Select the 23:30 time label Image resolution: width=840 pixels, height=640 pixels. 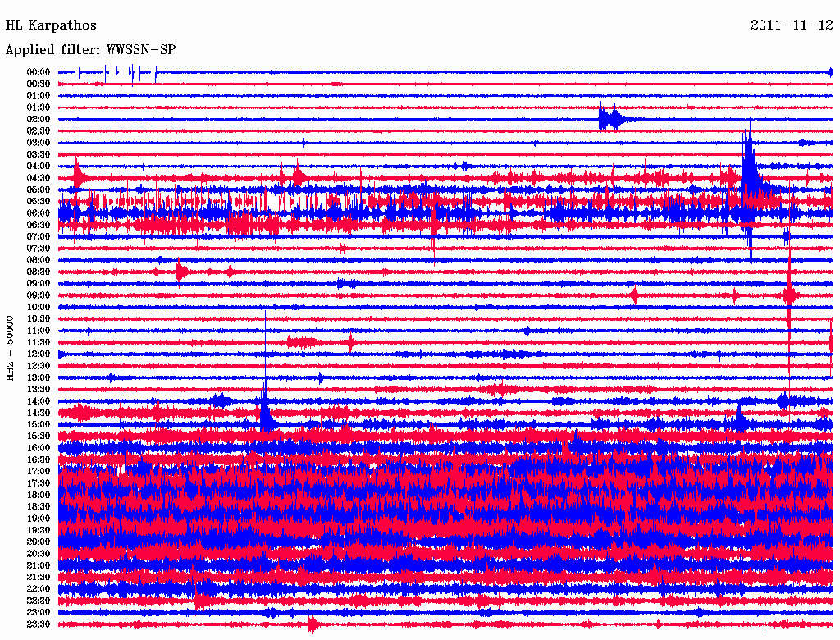tap(39, 624)
